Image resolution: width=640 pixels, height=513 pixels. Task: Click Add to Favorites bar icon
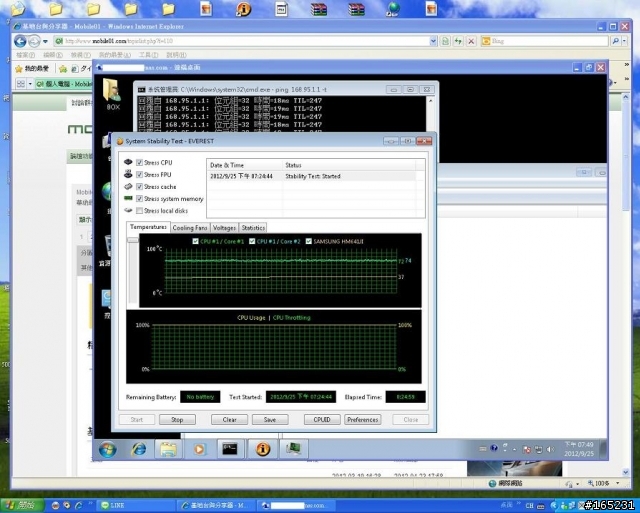tap(62, 69)
